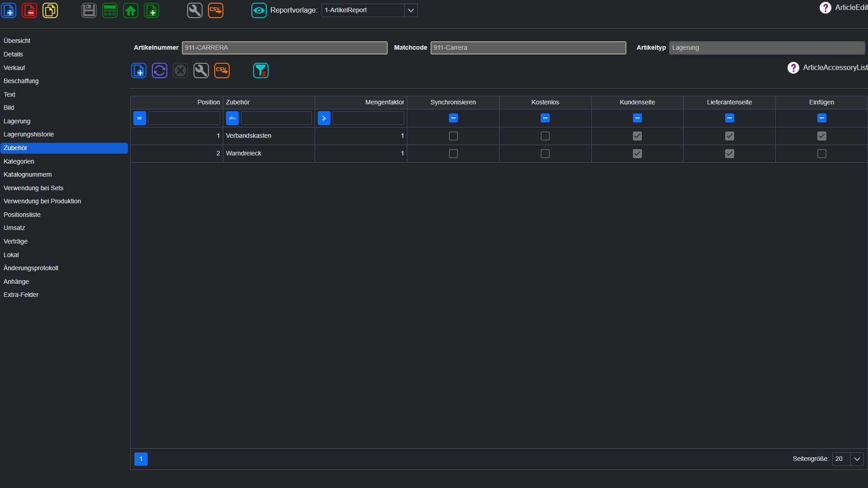Click the teal eye report preview icon
The width and height of the screenshot is (868, 488).
259,10
